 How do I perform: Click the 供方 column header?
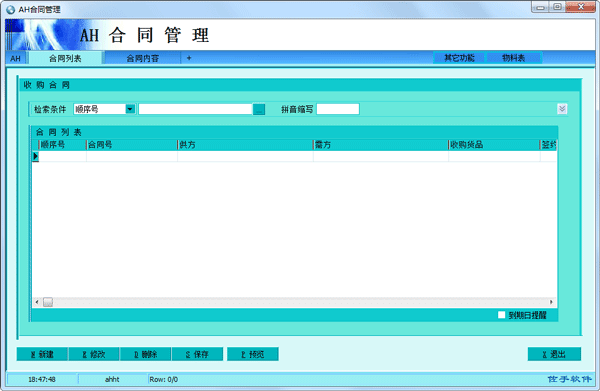pos(245,145)
